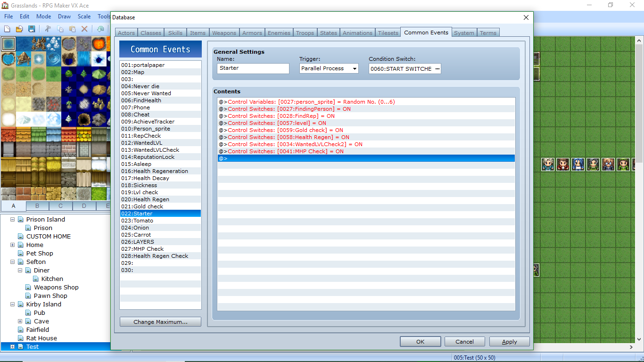Click the Delete X icon in the toolbar
Image resolution: width=644 pixels, height=362 pixels.
coord(85,29)
